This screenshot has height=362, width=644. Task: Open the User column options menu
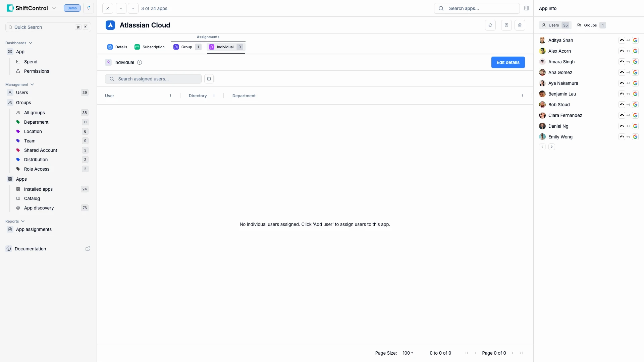[170, 96]
